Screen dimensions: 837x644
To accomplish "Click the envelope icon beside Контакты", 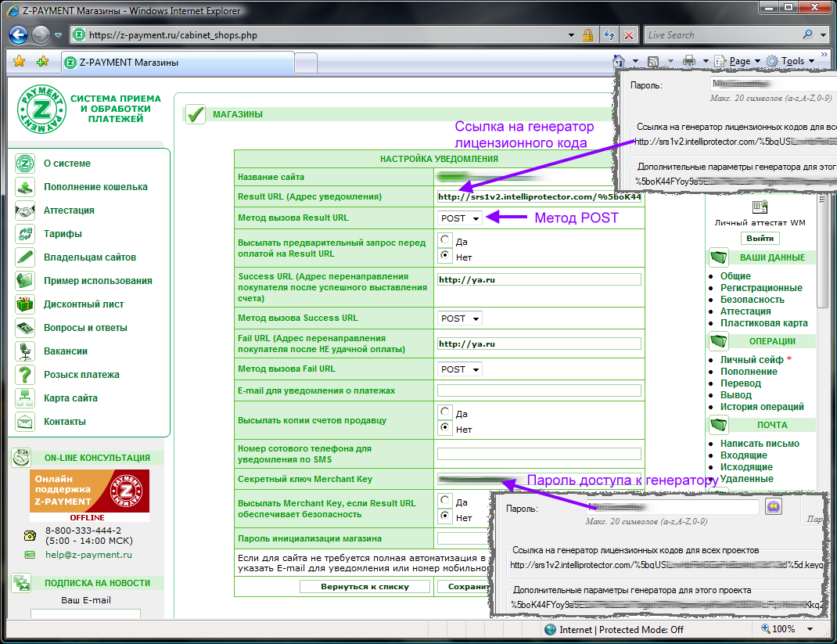I will point(25,422).
